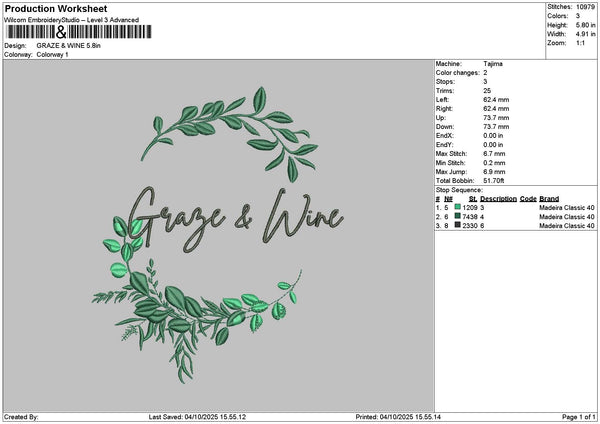
Task: Click the 'Page 1 of 1' indicator
Action: [x=579, y=417]
